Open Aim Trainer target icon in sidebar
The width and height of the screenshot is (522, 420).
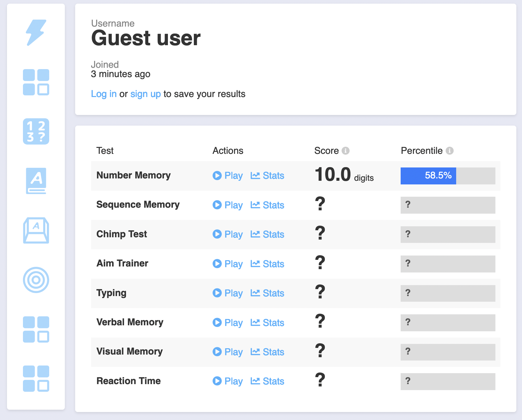pyautogui.click(x=36, y=280)
